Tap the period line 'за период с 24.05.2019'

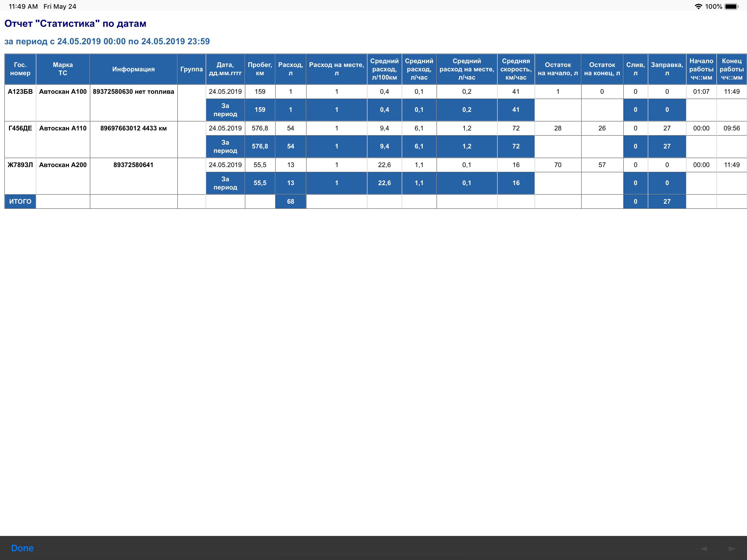coord(107,41)
